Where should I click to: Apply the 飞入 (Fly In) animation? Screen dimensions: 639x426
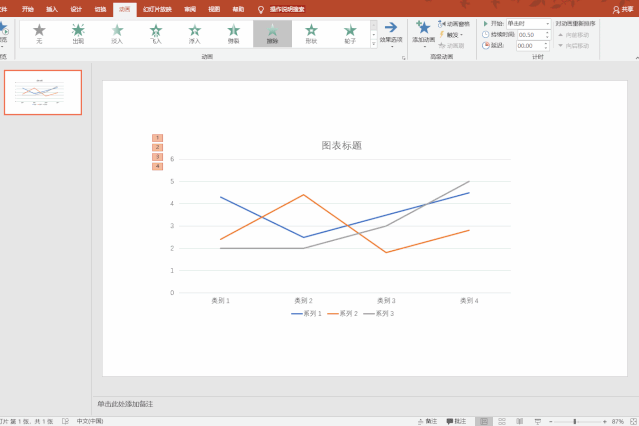coord(156,34)
